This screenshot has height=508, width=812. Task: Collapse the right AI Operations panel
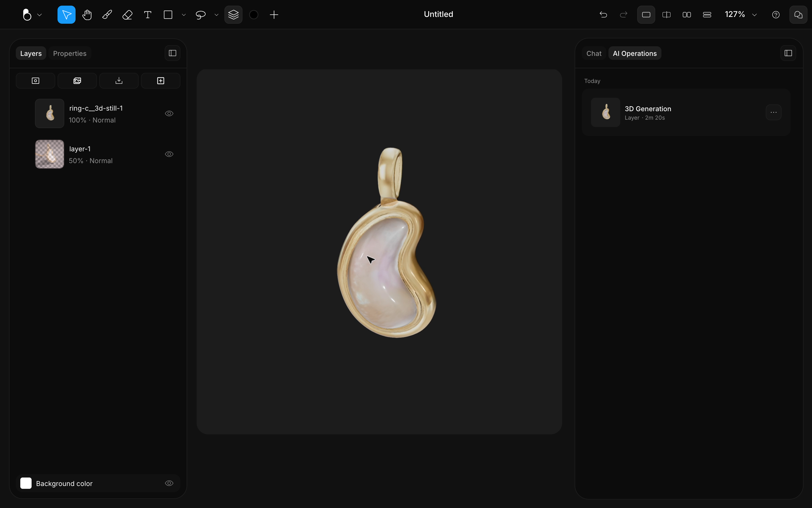click(789, 53)
